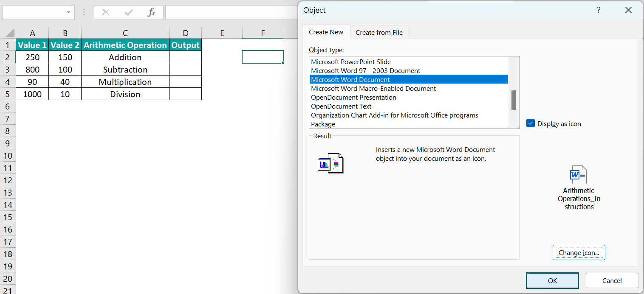Image resolution: width=644 pixels, height=294 pixels.
Task: Select column D header
Action: point(185,33)
